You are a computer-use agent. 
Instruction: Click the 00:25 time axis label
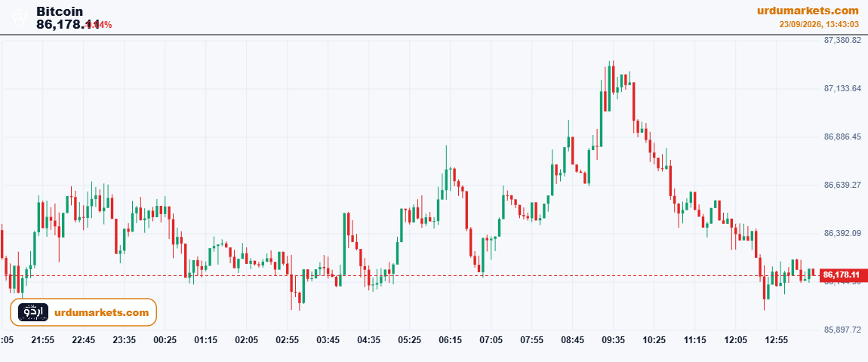pos(165,339)
